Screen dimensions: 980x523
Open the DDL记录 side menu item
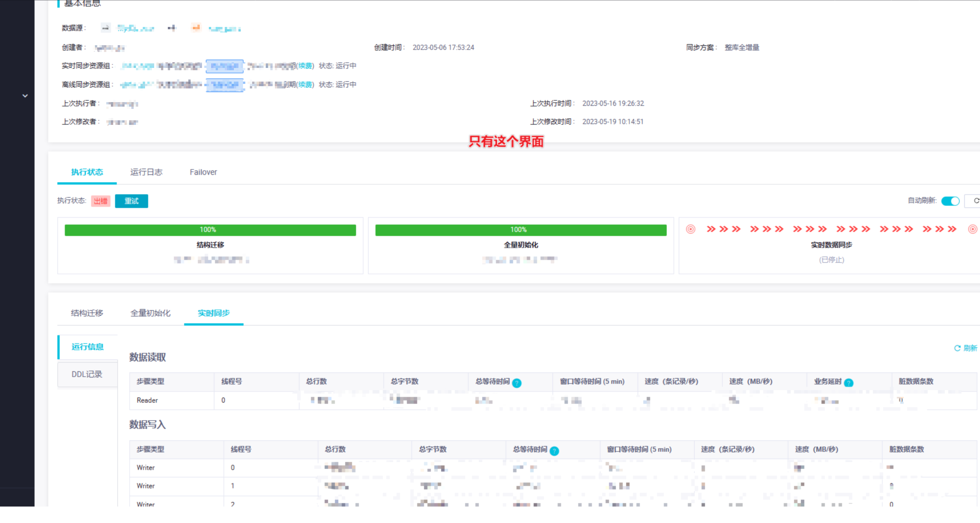87,374
